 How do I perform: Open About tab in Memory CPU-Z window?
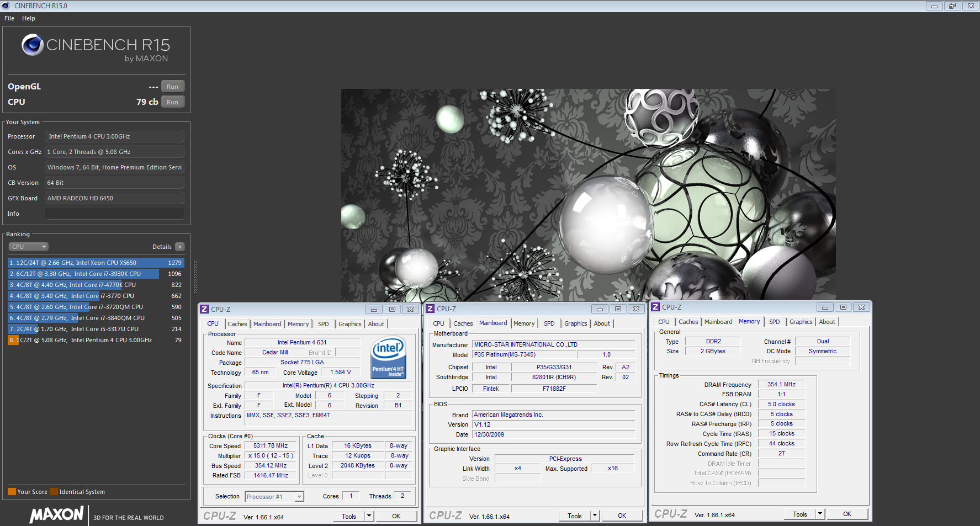pyautogui.click(x=827, y=322)
